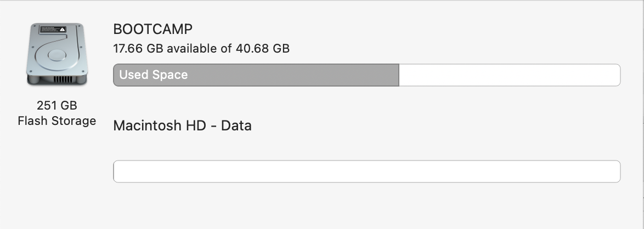Click the flash storage drive icon

[57, 54]
